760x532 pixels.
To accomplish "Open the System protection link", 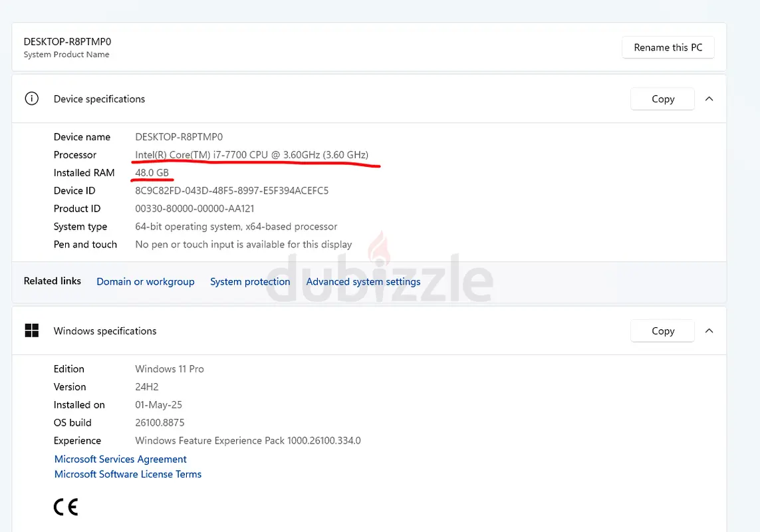I will (x=250, y=282).
